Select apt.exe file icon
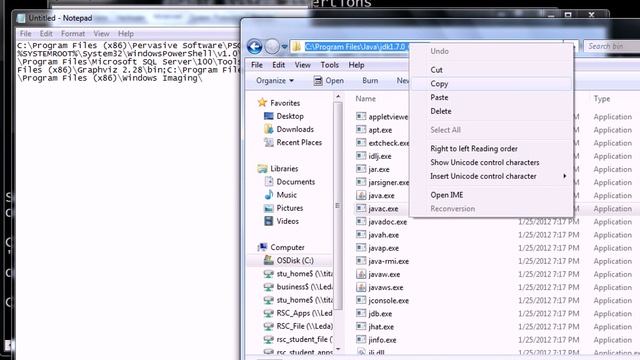Screen dimensions: 640x360 [361, 130]
